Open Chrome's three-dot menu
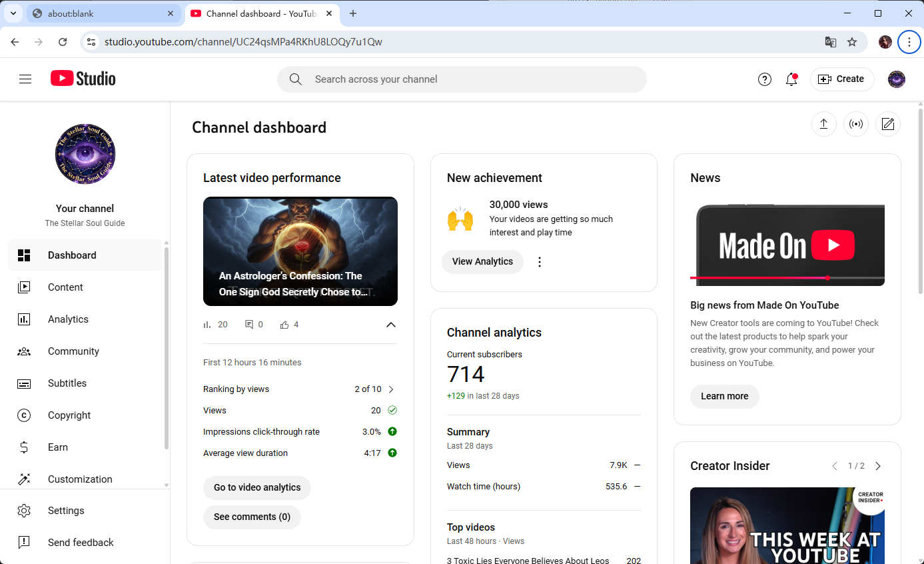 (x=909, y=42)
